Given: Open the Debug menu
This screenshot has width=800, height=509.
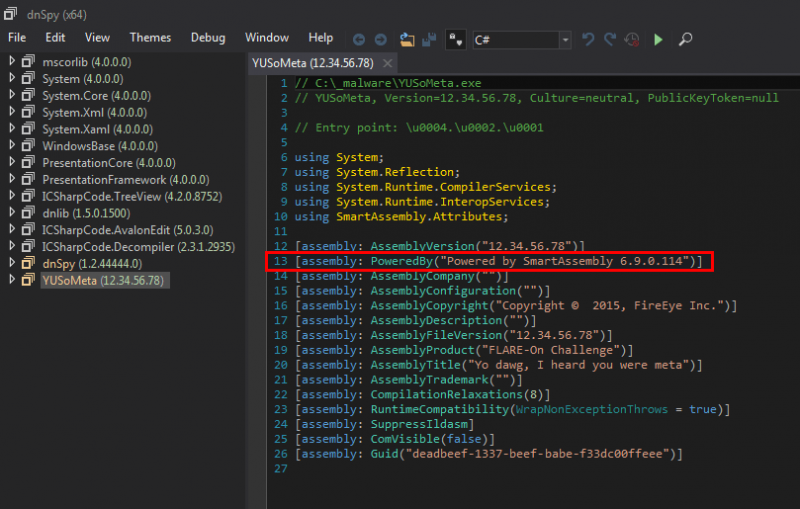Looking at the screenshot, I should pyautogui.click(x=208, y=37).
